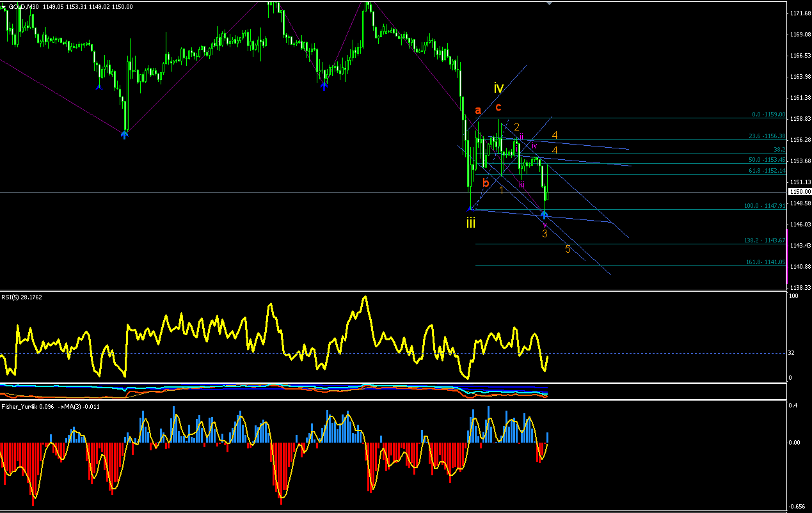
Task: Click Fibonacci level label 0.0 -1159.00
Action: (x=768, y=114)
